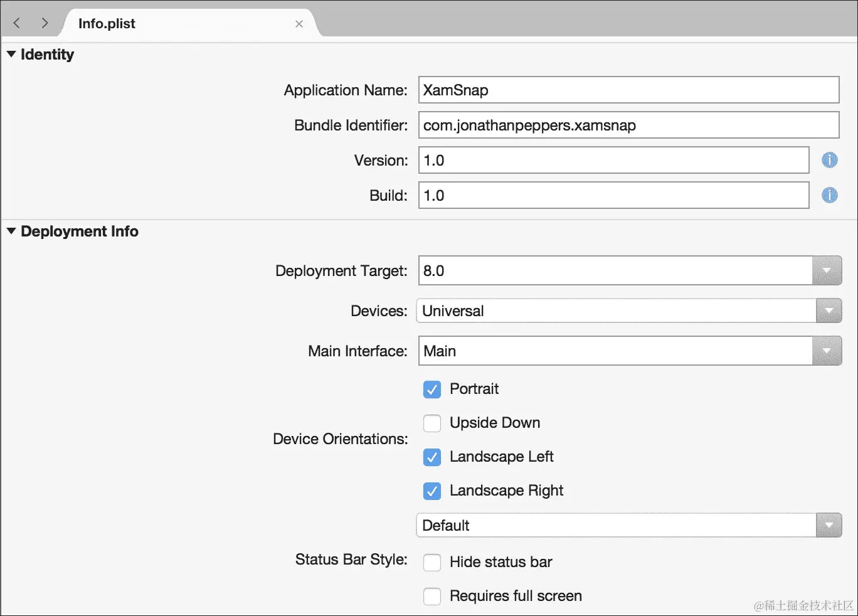
Task: Check the Hide status bar option
Action: pos(432,563)
